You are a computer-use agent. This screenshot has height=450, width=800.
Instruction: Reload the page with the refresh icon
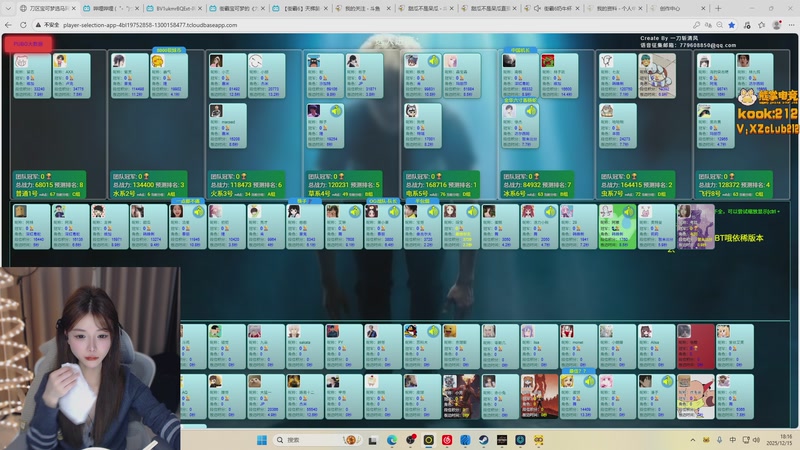[23, 24]
